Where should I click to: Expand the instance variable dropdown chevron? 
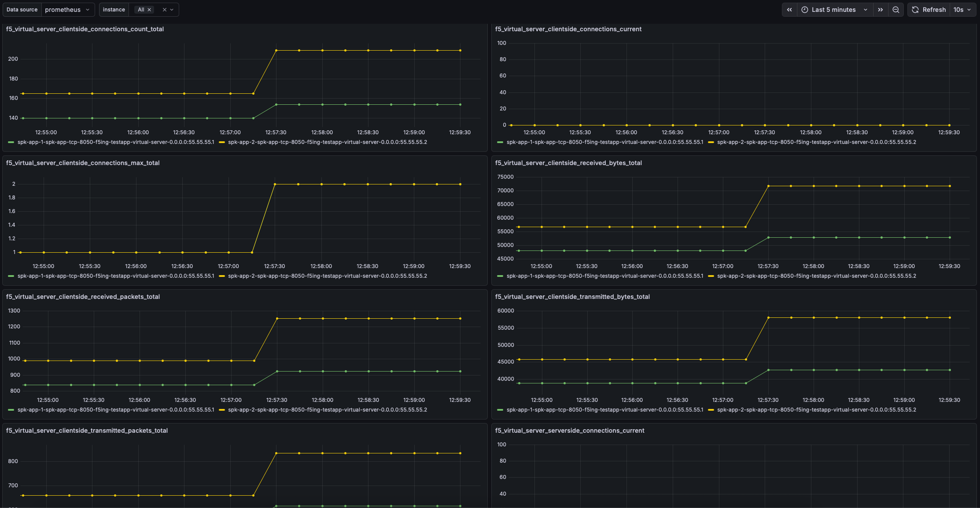(x=172, y=10)
